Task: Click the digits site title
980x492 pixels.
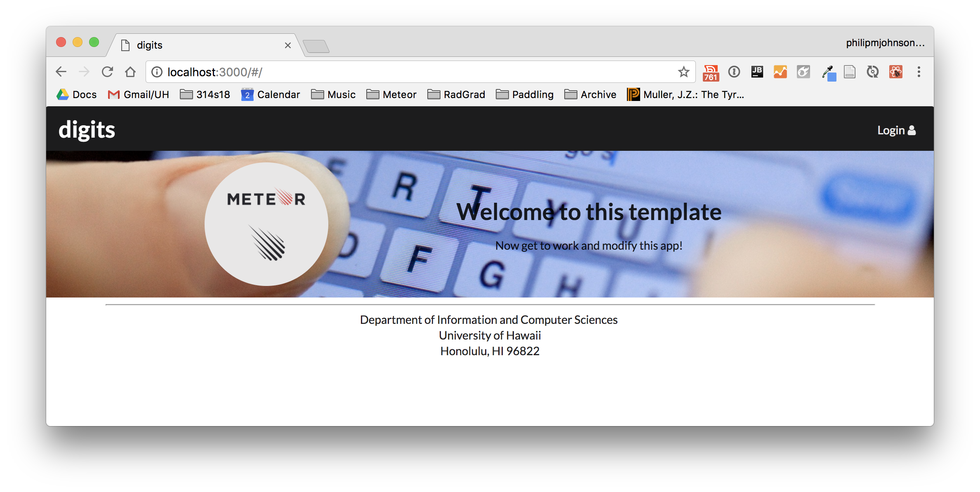Action: [x=87, y=130]
